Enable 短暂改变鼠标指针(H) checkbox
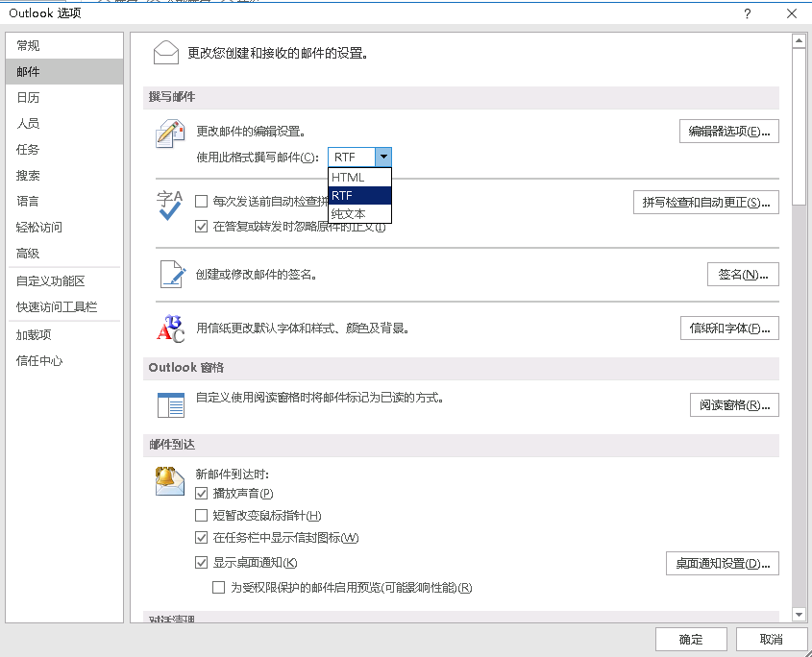This screenshot has width=812, height=657. 202,515
